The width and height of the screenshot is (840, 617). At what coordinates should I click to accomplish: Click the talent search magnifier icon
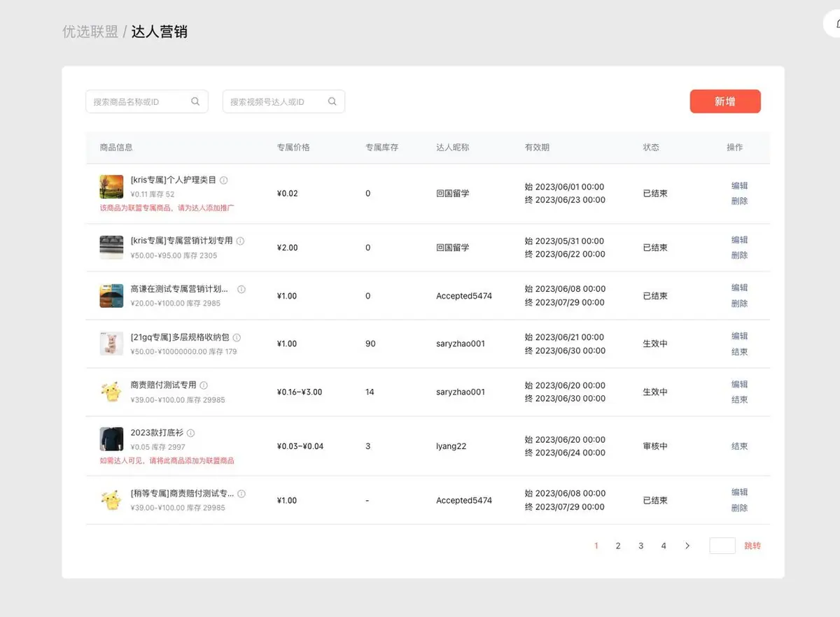pos(332,101)
